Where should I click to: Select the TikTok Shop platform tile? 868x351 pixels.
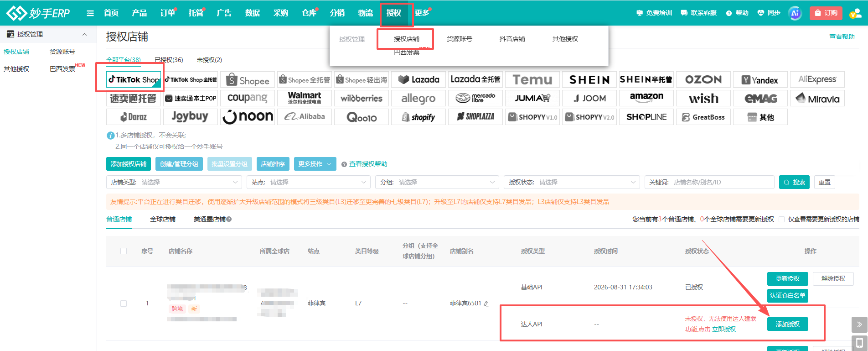click(x=134, y=79)
